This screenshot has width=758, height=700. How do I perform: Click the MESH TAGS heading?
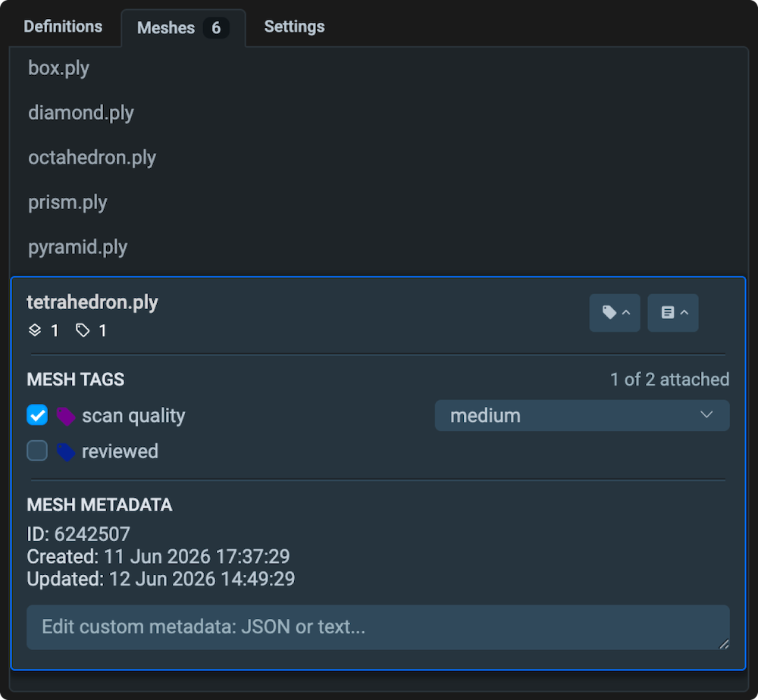click(x=75, y=380)
